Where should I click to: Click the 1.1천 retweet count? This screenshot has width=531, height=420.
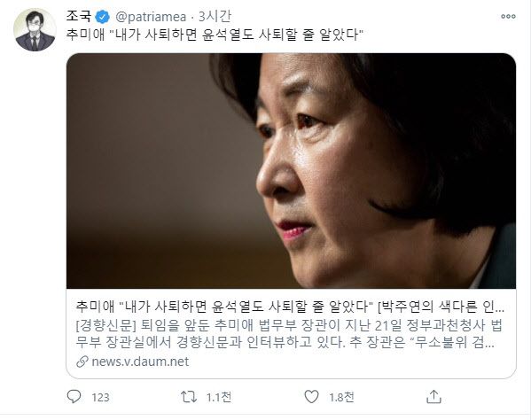(219, 397)
